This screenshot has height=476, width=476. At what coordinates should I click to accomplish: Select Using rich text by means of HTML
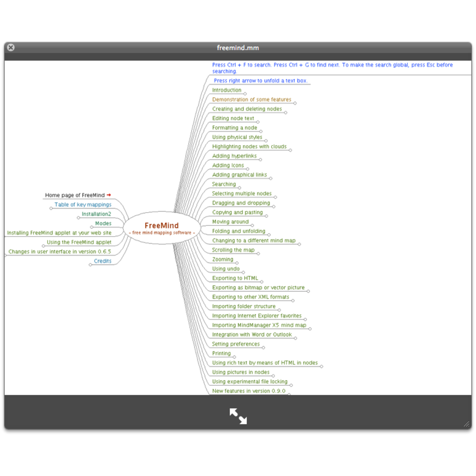click(265, 363)
